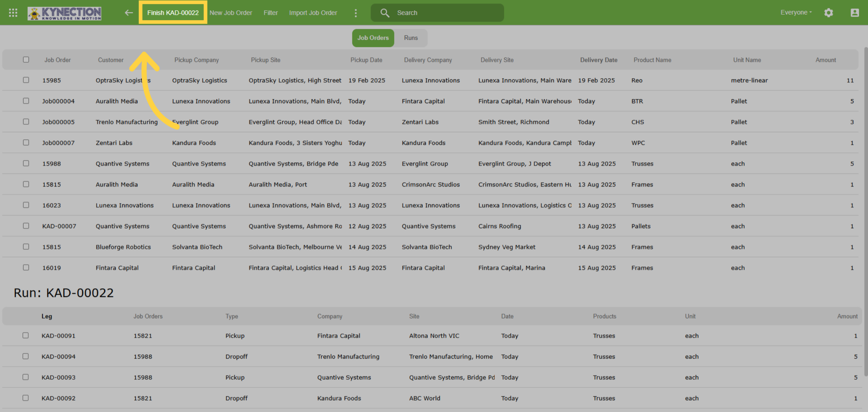Sort by the Pickup Date column header
Viewport: 868px width, 412px height.
point(366,60)
